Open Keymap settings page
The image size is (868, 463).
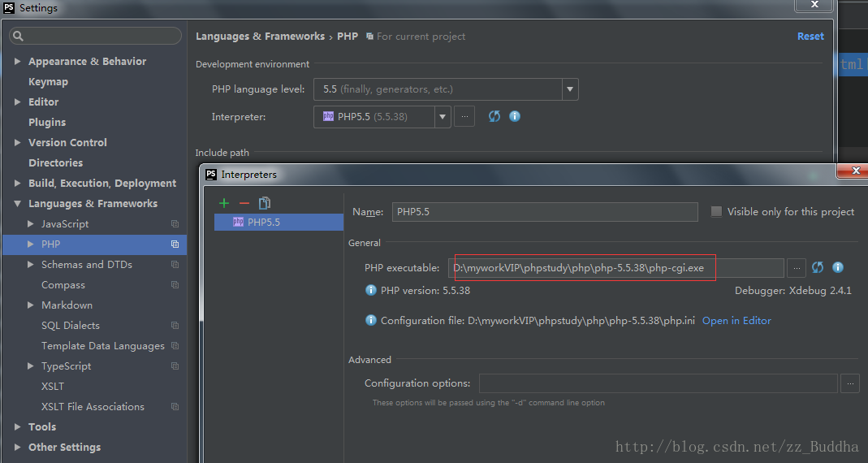[48, 82]
